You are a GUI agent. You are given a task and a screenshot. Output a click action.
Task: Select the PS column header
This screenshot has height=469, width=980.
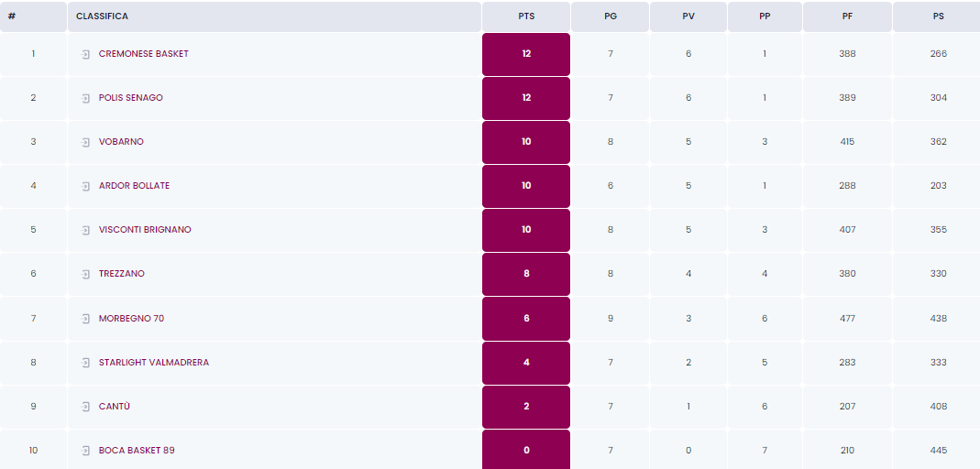pyautogui.click(x=938, y=16)
